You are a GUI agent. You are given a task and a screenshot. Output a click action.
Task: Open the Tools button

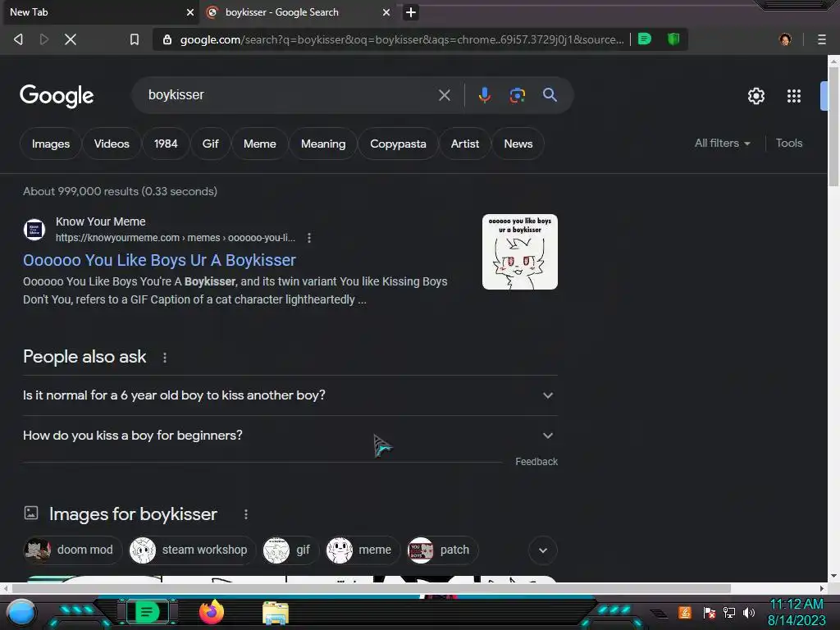[x=788, y=143]
